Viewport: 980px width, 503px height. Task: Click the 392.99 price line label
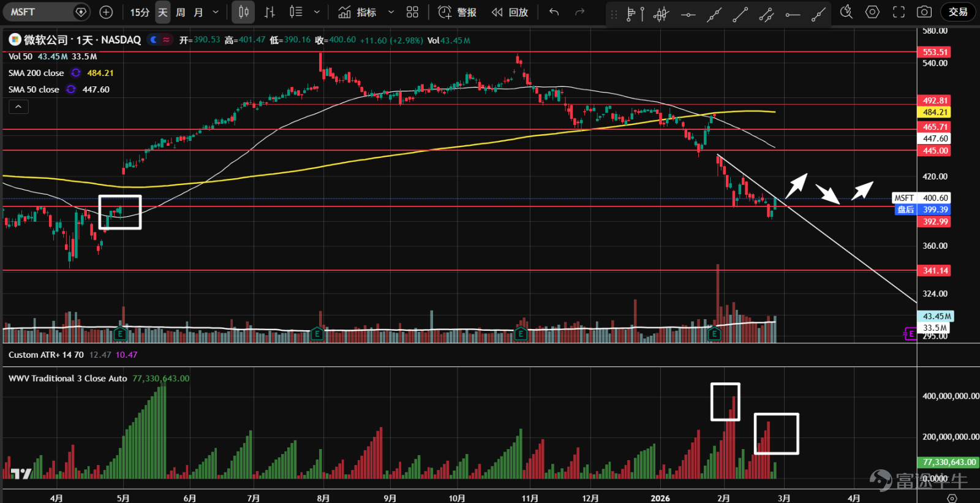935,222
